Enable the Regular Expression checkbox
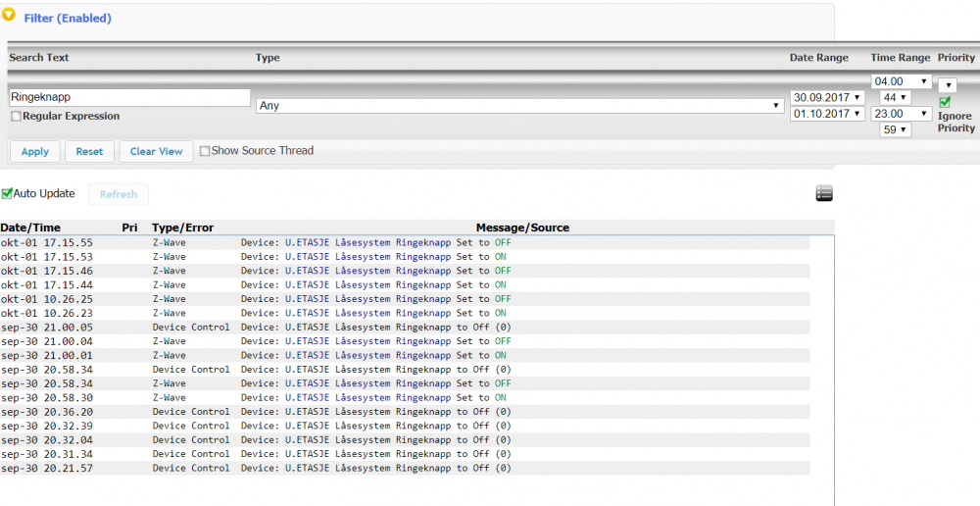The width and height of the screenshot is (980, 506). click(x=16, y=117)
